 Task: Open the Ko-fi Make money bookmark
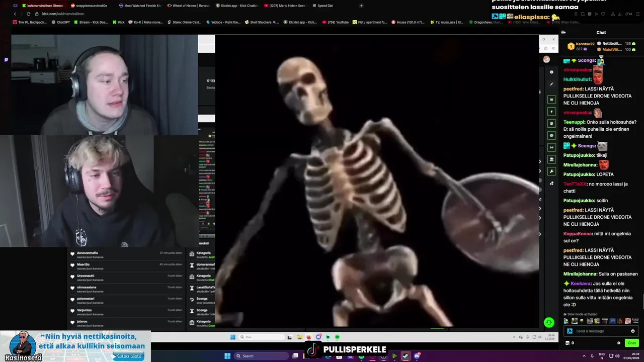pos(145,22)
